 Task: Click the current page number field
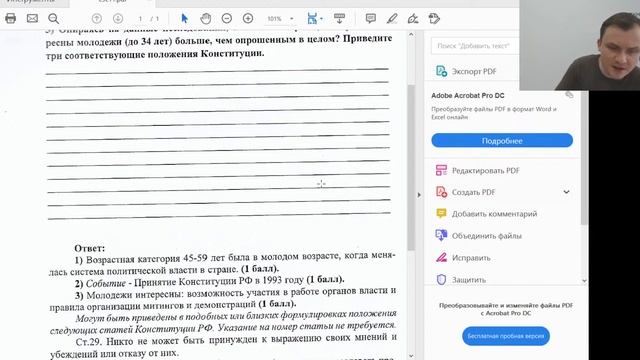coord(140,19)
